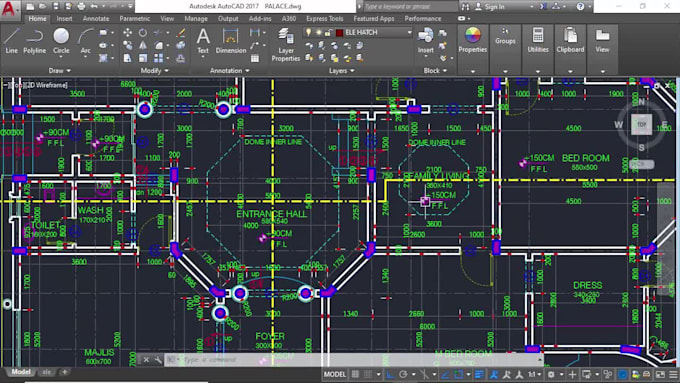
Task: Select the Stretch tool
Action: pyautogui.click(x=128, y=58)
